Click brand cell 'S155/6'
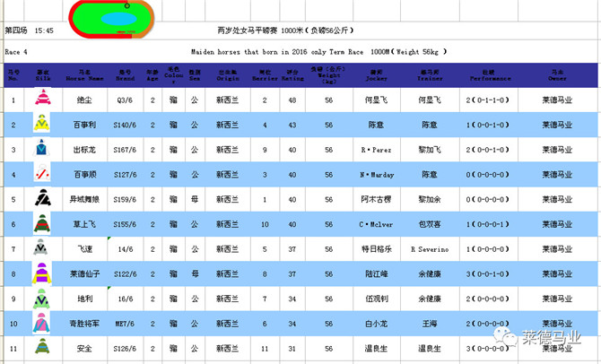Viewport: 601px width, 364px height. pyautogui.click(x=125, y=224)
